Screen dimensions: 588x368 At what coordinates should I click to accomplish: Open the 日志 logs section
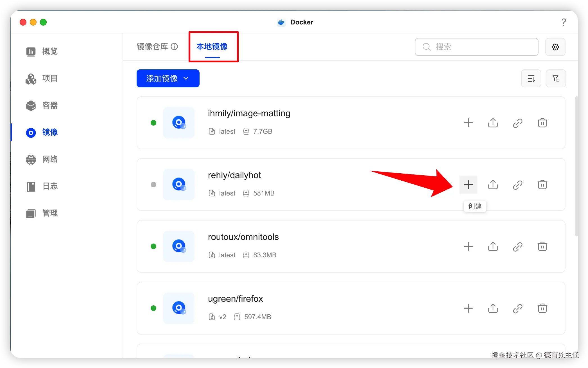(x=42, y=186)
